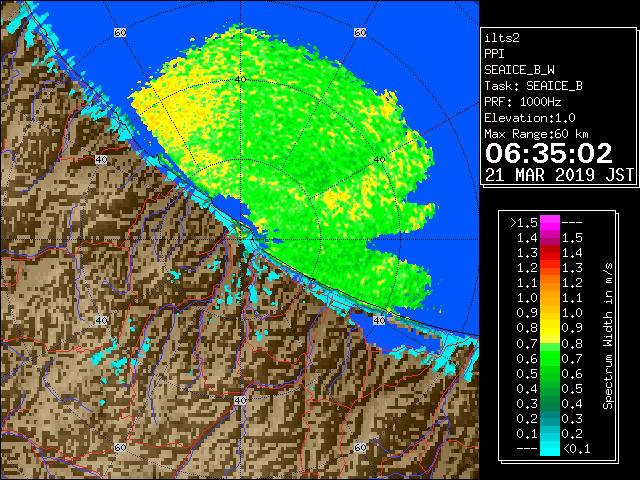Viewport: 640px width, 480px height.
Task: Click the Max Range:60 km line
Action: pos(536,134)
